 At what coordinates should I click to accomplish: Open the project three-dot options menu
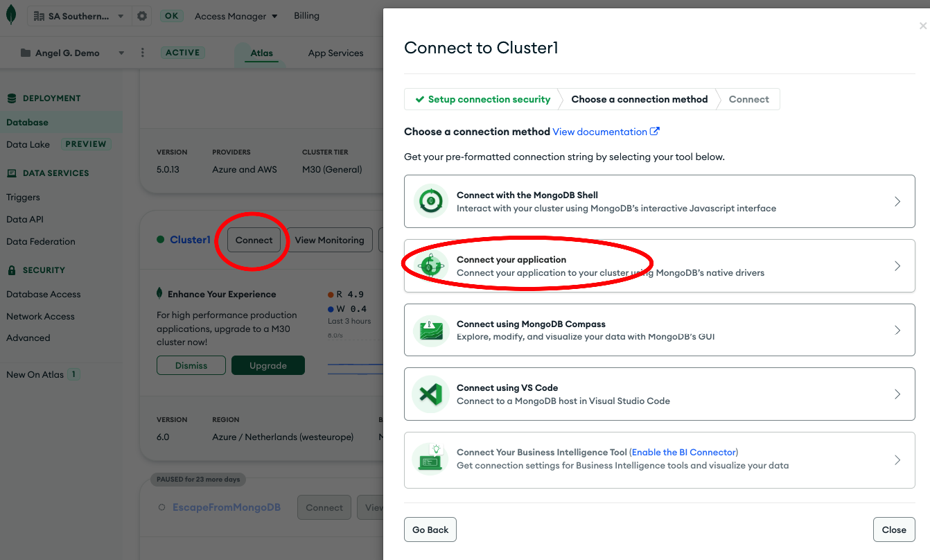(143, 53)
